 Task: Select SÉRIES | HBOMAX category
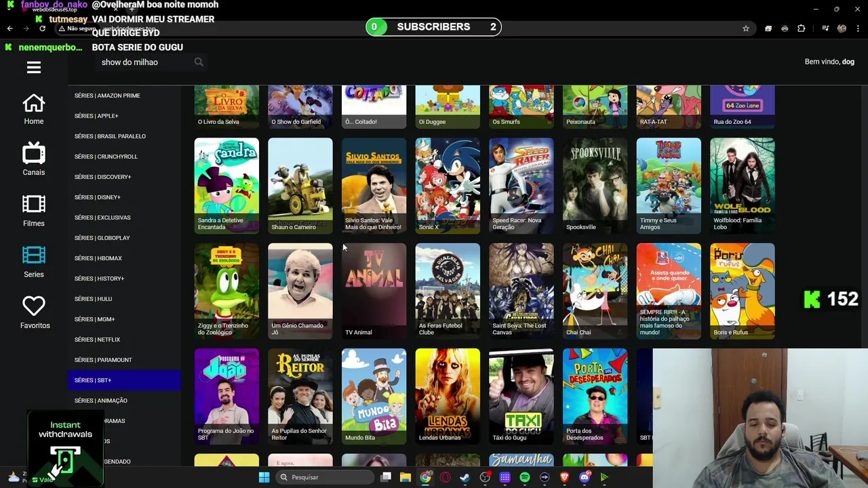[124, 258]
